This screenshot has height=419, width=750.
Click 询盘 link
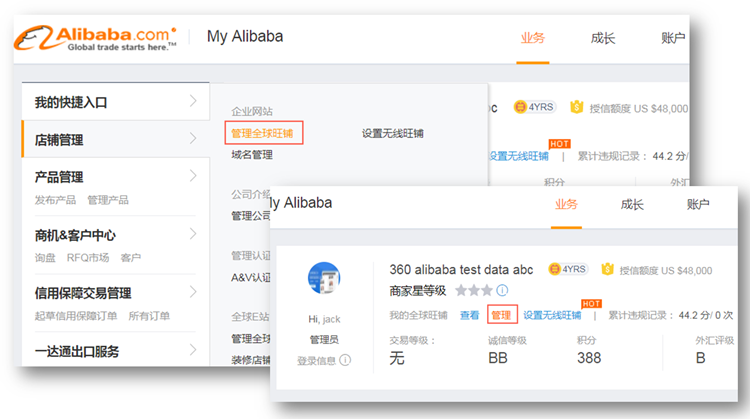pyautogui.click(x=45, y=258)
